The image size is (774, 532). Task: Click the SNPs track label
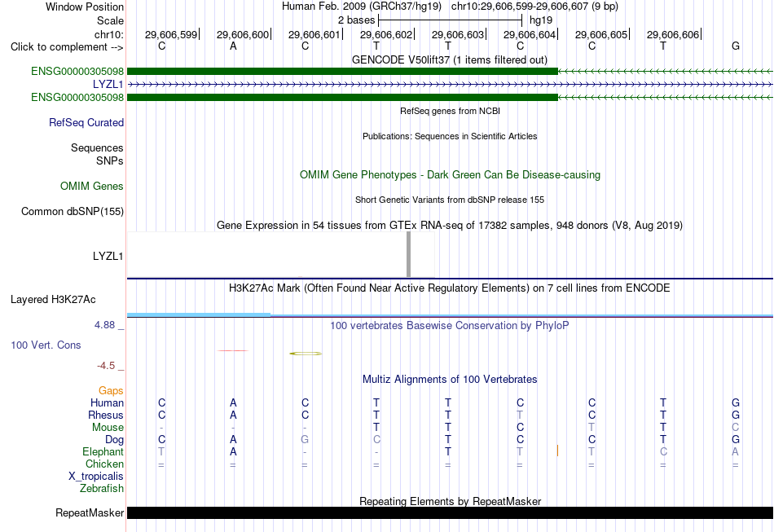[x=110, y=160]
